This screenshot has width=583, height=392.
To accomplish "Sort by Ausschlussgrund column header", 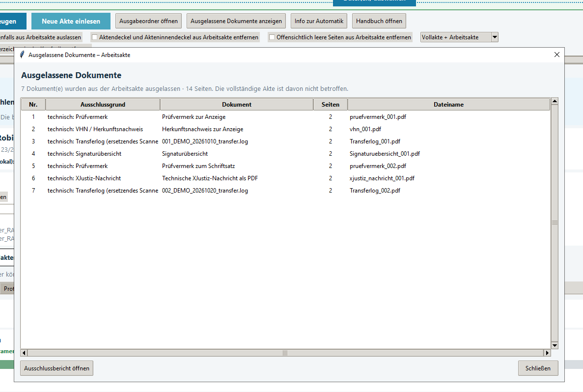I will pos(103,105).
